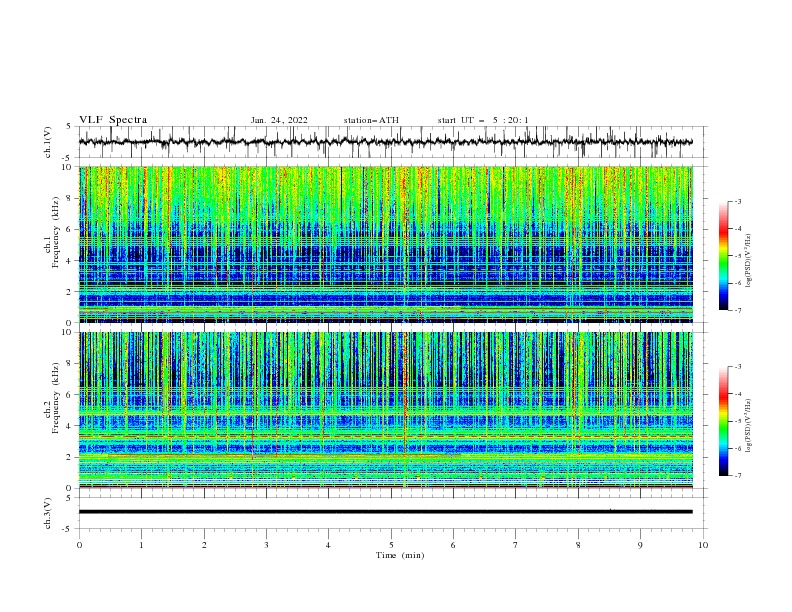792x612 pixels.
Task: Click time axis tick label '8'
Action: point(578,545)
